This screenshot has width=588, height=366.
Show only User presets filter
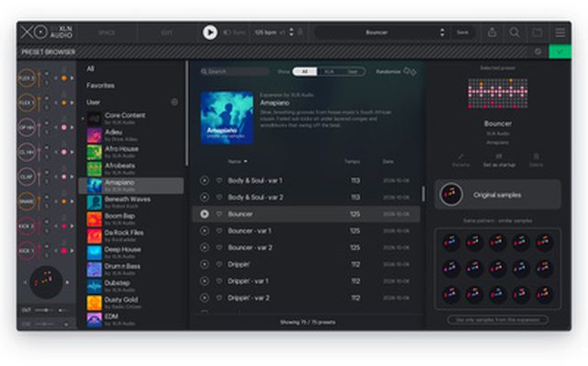(353, 72)
